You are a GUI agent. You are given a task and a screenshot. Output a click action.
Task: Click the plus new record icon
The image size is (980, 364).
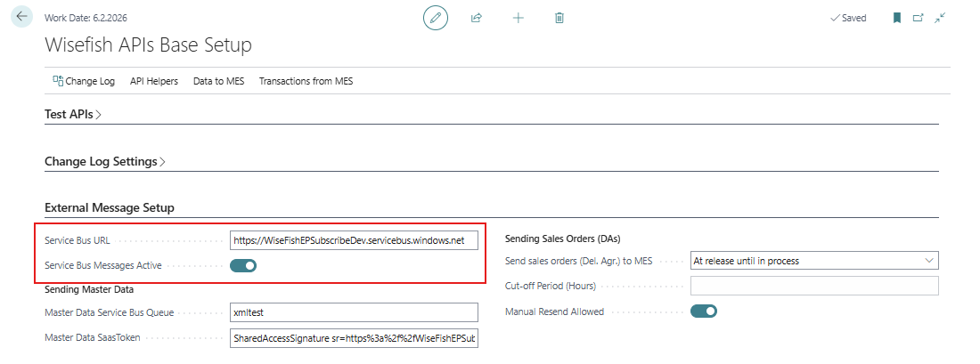(519, 18)
